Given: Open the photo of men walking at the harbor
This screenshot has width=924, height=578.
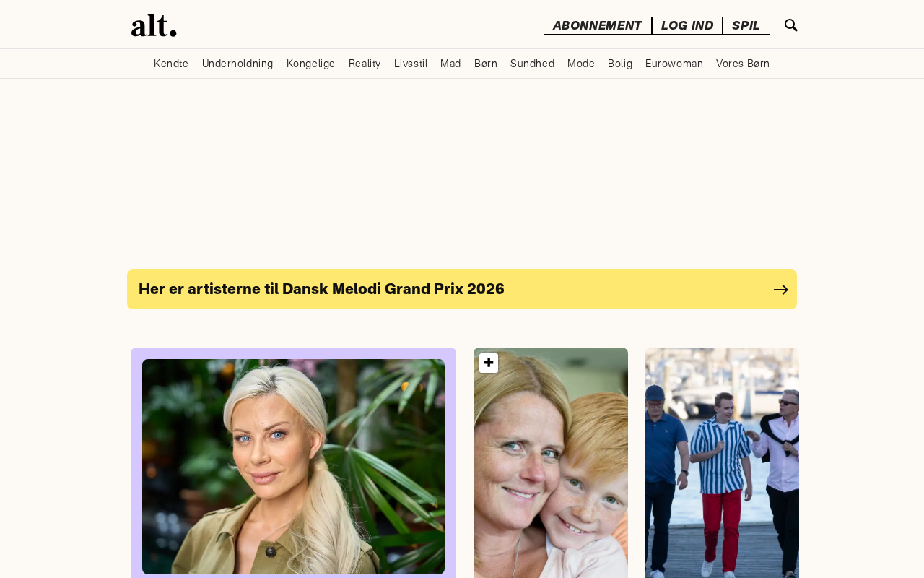Looking at the screenshot, I should point(722,462).
